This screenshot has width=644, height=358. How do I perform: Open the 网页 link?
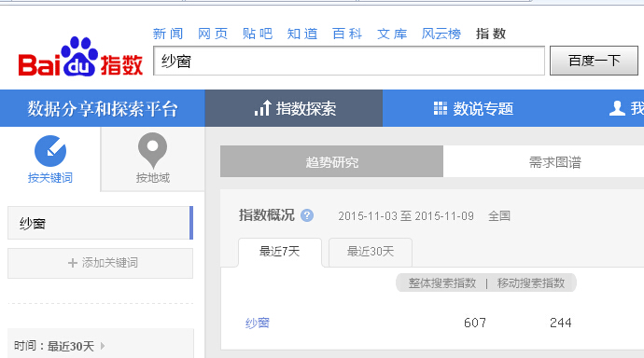(x=213, y=34)
